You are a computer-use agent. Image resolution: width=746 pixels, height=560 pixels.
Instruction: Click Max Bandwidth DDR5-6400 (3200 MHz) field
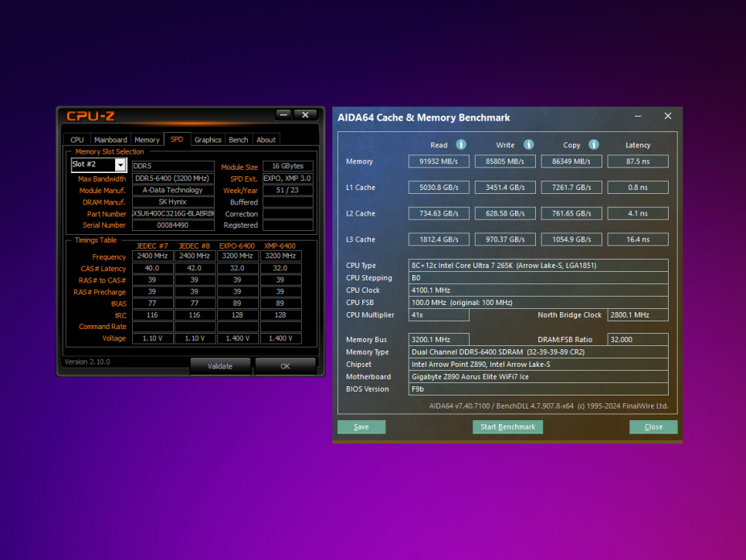(173, 178)
